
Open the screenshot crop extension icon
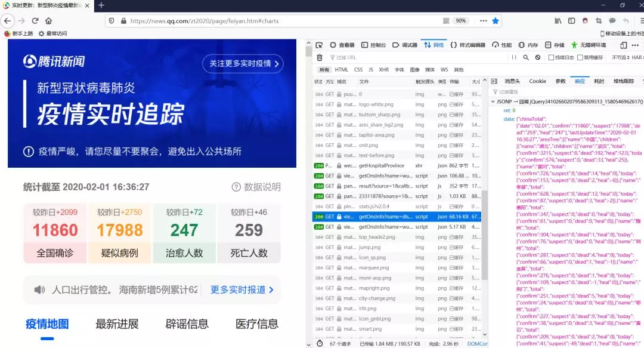point(599,20)
